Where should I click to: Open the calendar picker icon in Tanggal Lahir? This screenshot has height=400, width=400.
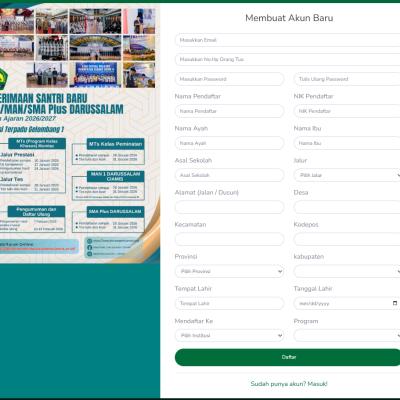[x=395, y=303]
